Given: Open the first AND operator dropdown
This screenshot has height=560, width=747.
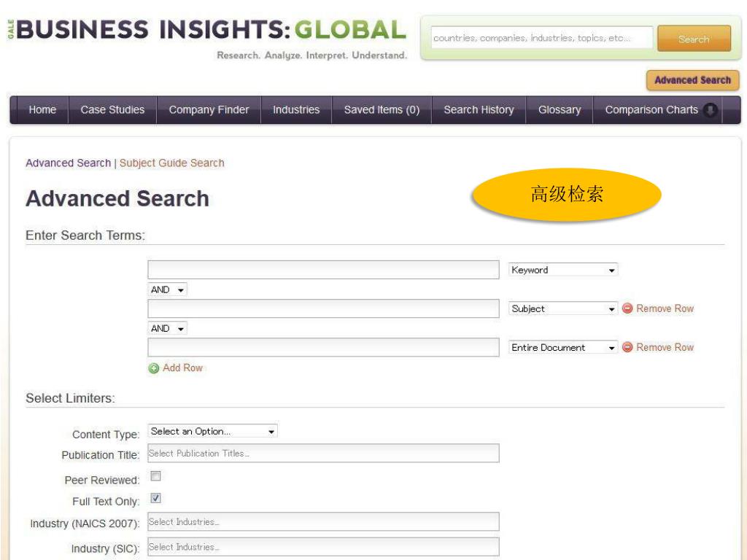Looking at the screenshot, I should tap(167, 289).
